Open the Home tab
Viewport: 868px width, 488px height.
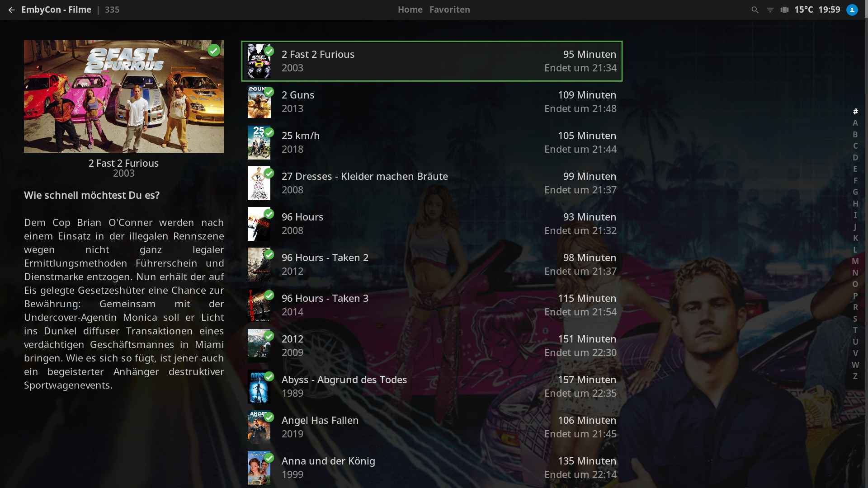coord(410,9)
